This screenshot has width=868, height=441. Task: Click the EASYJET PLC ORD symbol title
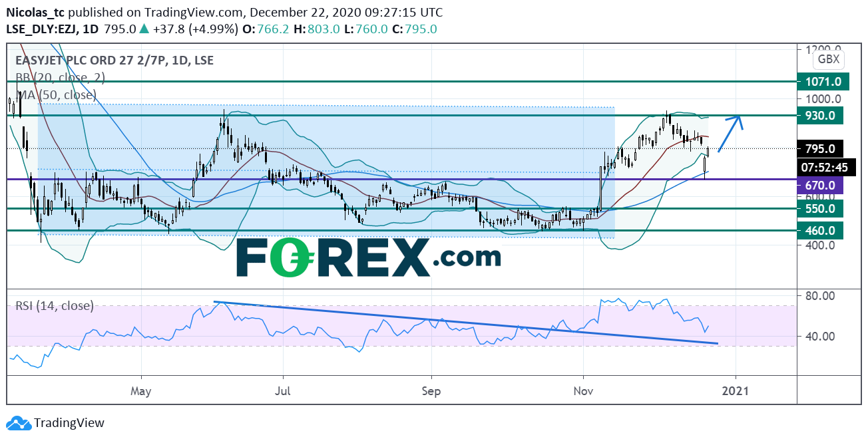pyautogui.click(x=114, y=60)
